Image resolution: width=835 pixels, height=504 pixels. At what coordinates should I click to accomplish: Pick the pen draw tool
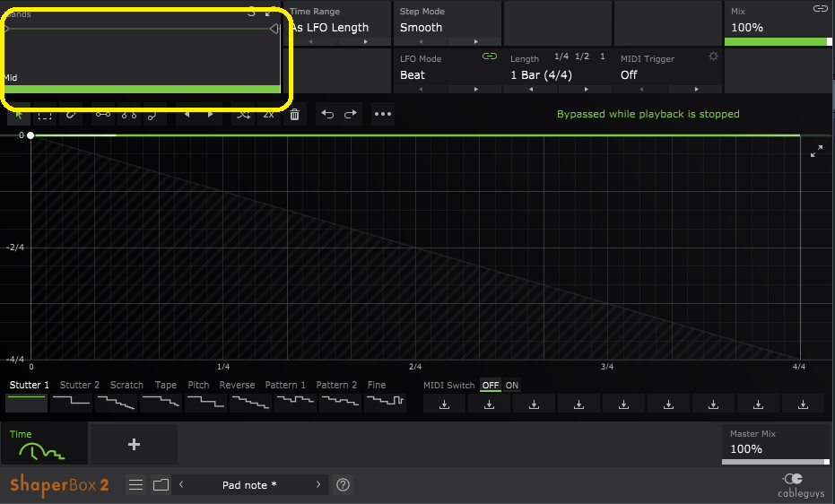tap(71, 114)
